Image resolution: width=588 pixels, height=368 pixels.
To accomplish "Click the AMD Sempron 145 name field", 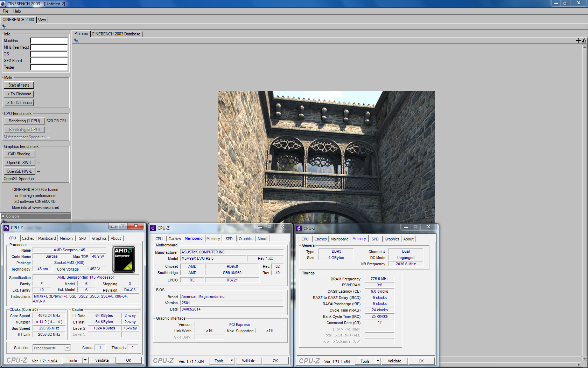I will (69, 250).
